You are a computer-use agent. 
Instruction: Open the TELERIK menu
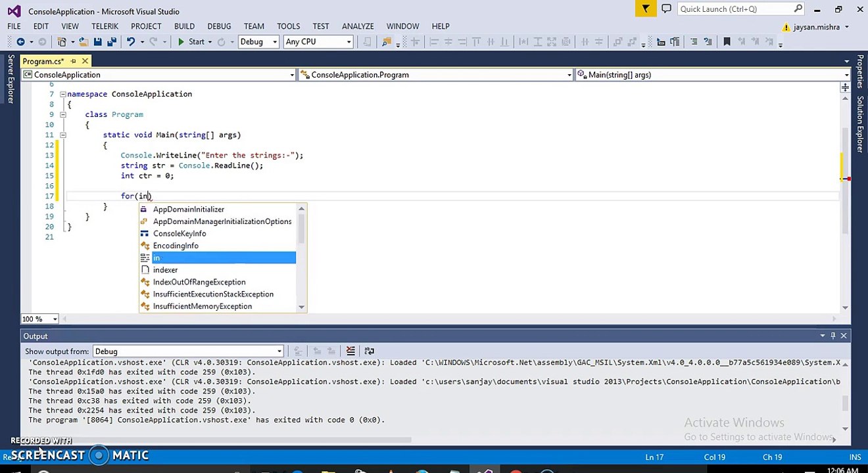click(105, 26)
